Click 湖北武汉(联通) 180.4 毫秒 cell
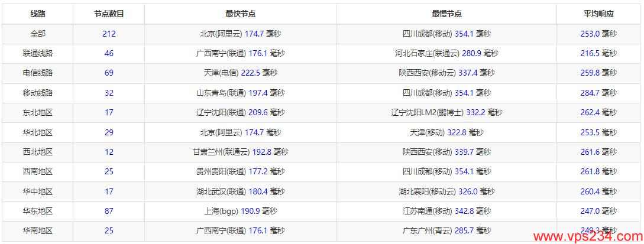 click(241, 191)
